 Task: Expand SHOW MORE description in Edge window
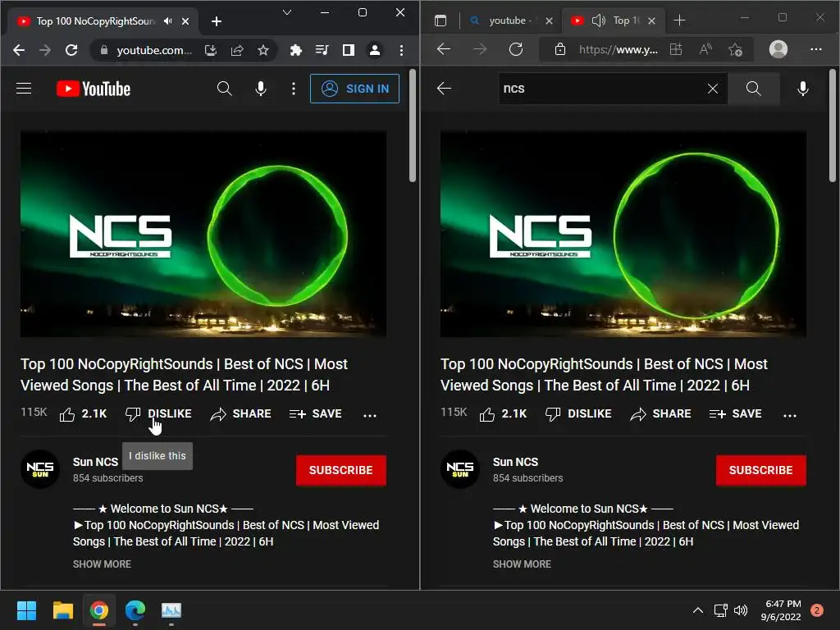point(522,564)
